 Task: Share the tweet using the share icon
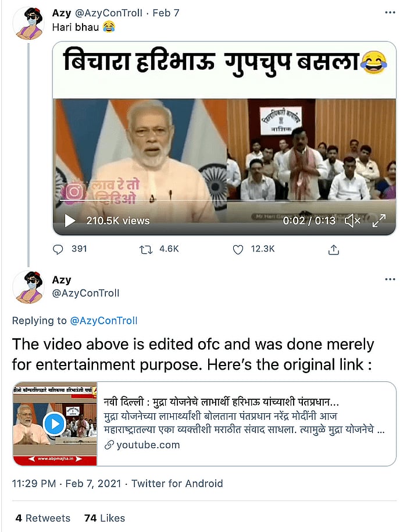pos(333,249)
